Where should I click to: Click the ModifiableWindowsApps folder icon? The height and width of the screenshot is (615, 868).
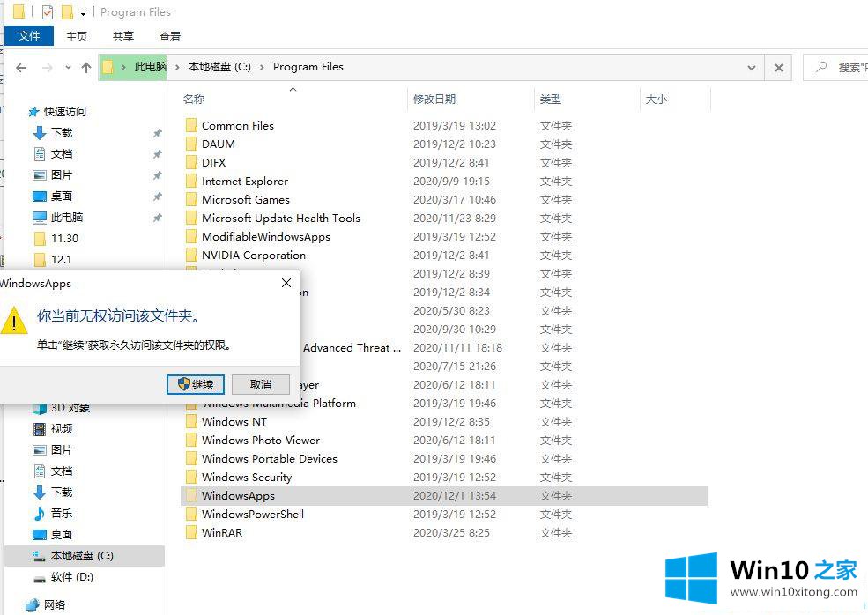click(x=191, y=237)
